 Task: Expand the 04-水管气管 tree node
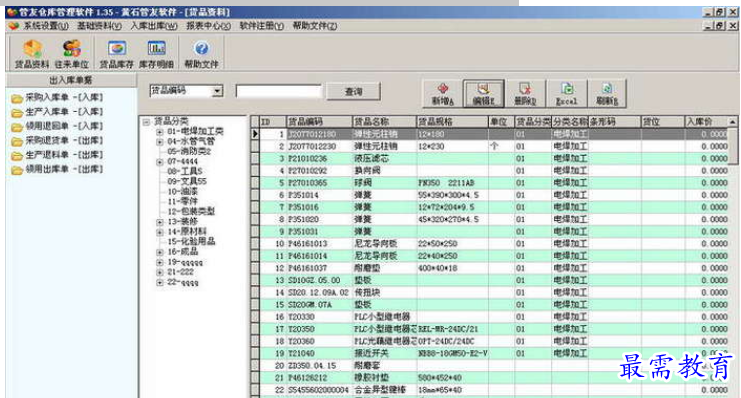160,142
